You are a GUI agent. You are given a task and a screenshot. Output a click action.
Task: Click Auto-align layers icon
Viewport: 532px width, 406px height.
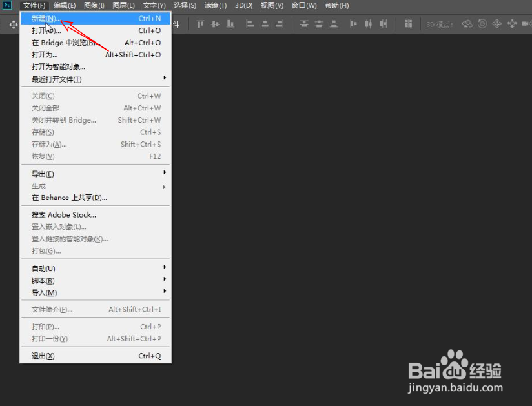click(409, 24)
